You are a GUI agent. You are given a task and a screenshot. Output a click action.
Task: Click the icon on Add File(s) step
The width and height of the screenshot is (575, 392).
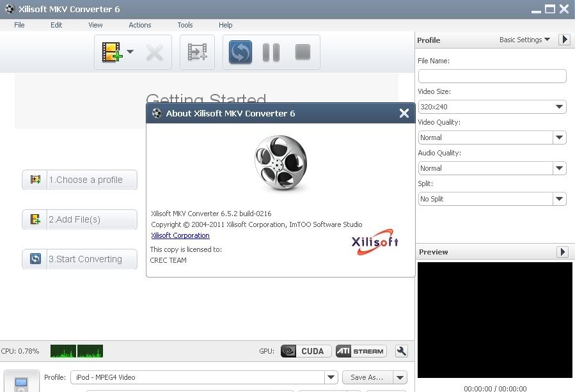coord(35,219)
